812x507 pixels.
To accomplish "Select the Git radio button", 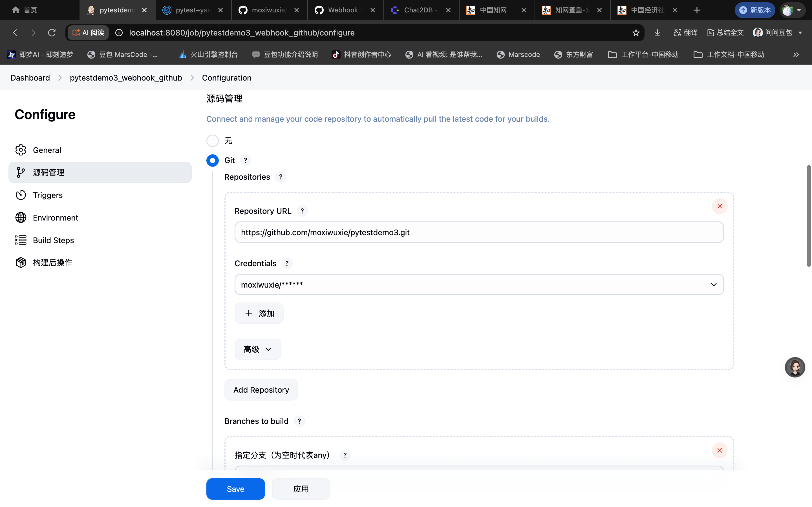I will pos(212,160).
